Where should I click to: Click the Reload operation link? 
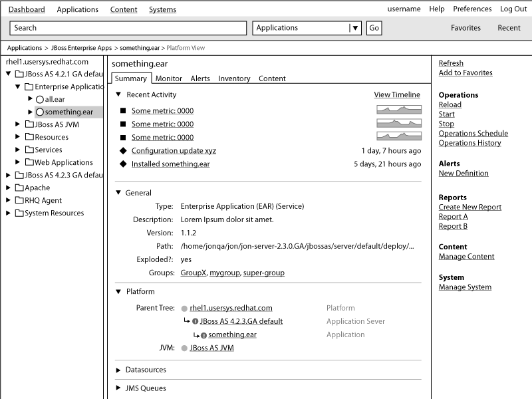click(450, 104)
